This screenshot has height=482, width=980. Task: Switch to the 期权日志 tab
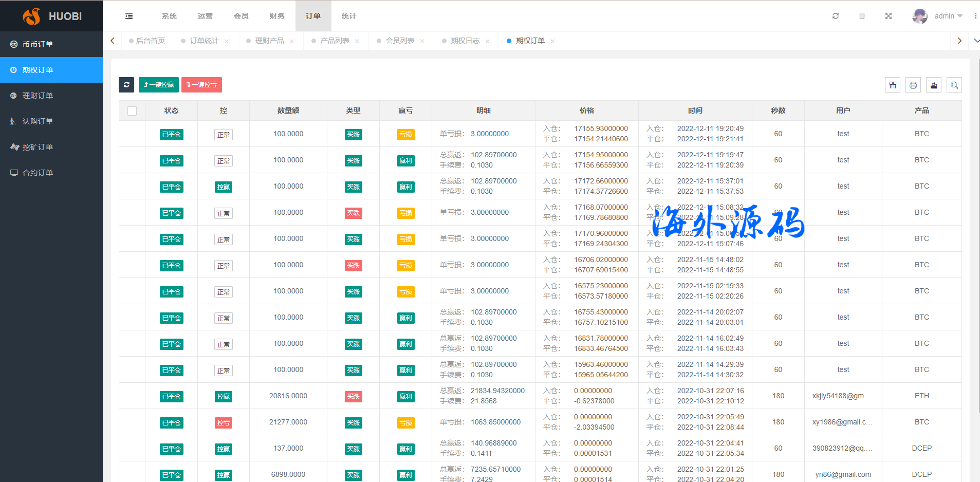(x=465, y=41)
